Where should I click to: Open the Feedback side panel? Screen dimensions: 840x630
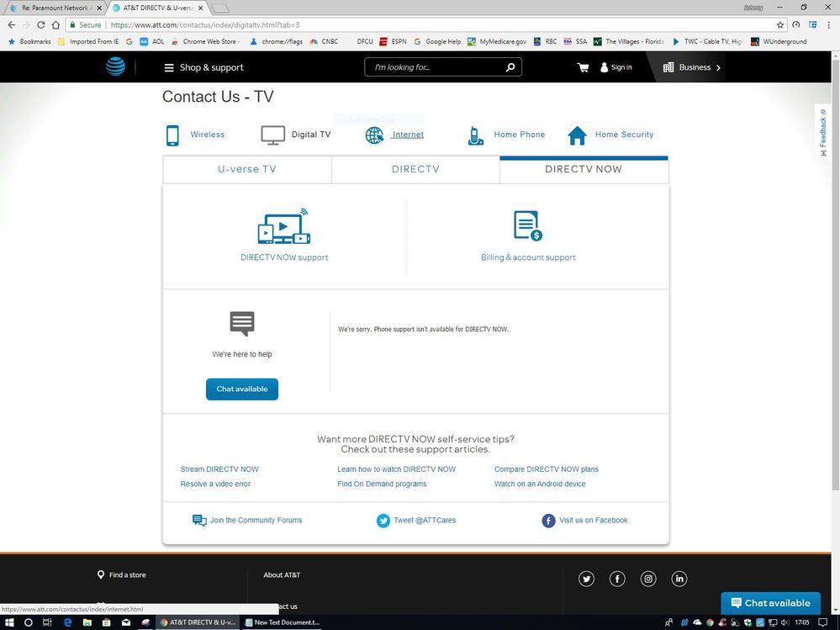click(x=823, y=132)
